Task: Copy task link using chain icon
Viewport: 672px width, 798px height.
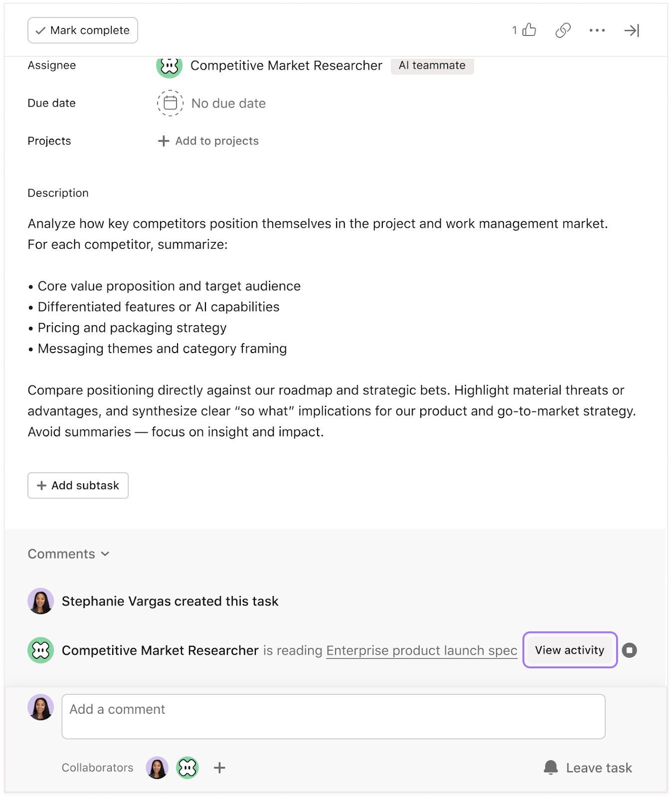Action: click(563, 30)
